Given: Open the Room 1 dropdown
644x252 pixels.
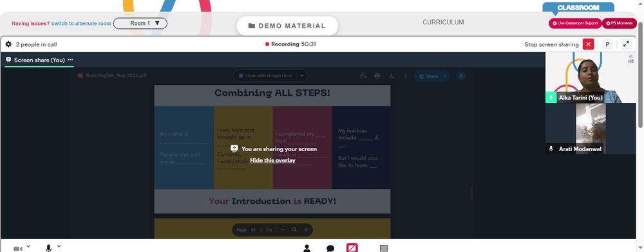Looking at the screenshot, I should [x=140, y=23].
